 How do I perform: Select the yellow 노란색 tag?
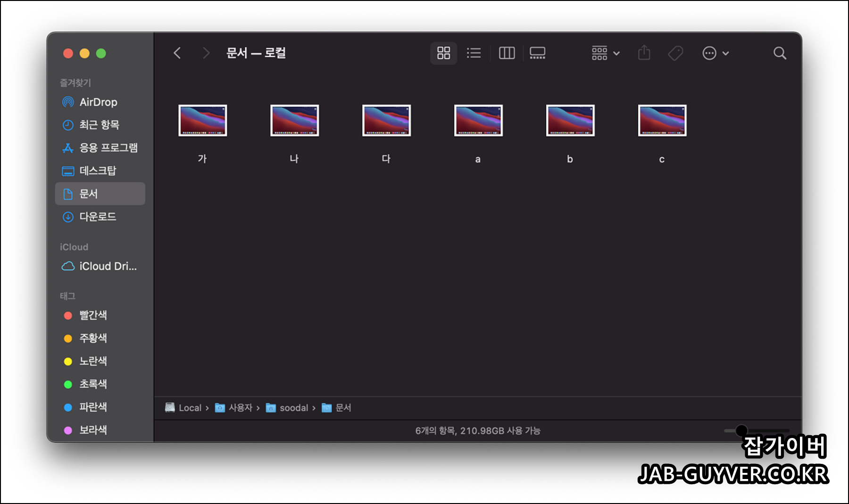point(100,361)
